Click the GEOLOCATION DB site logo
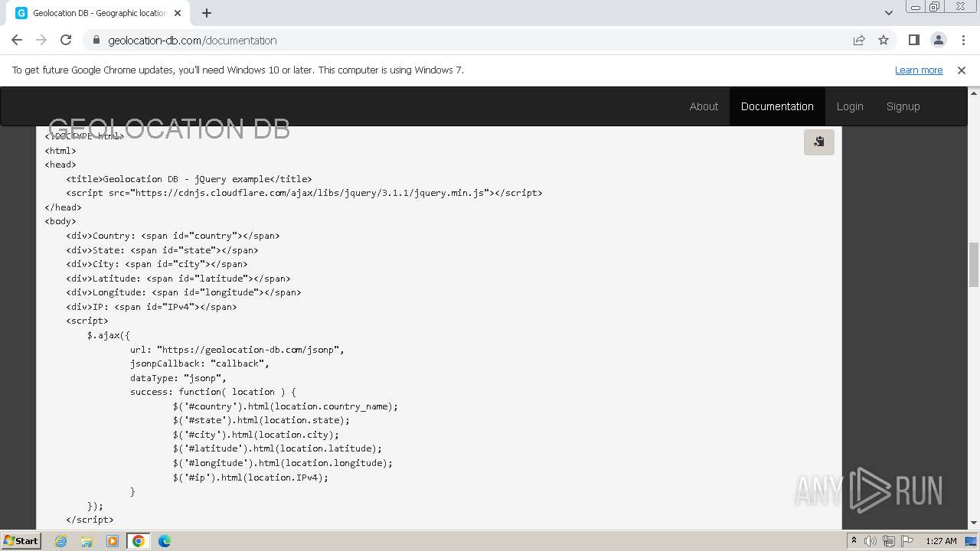Screen dimensions: 980x551 tap(169, 129)
